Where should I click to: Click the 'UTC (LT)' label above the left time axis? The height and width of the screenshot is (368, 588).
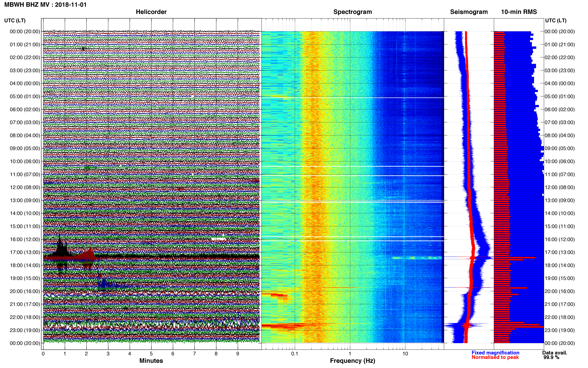pyautogui.click(x=15, y=20)
